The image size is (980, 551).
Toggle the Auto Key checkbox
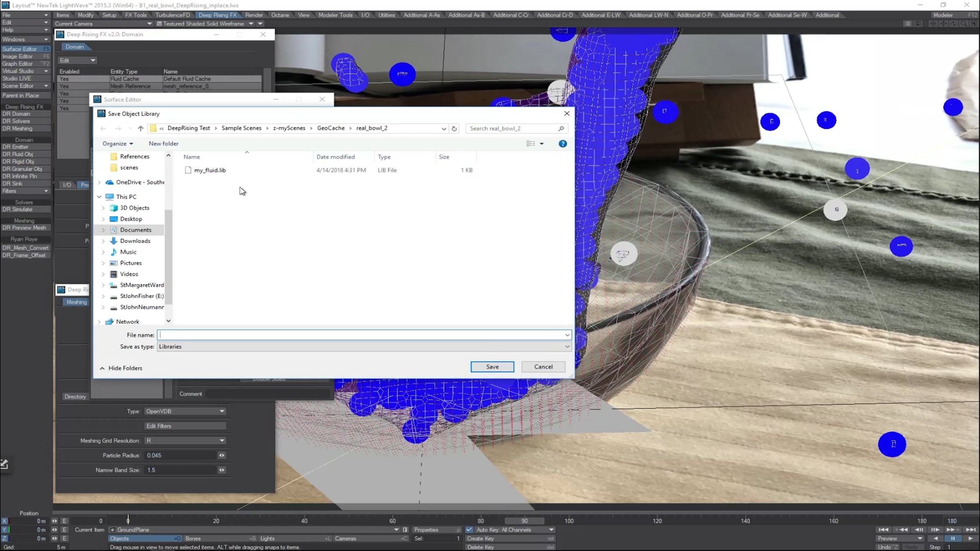pyautogui.click(x=469, y=530)
